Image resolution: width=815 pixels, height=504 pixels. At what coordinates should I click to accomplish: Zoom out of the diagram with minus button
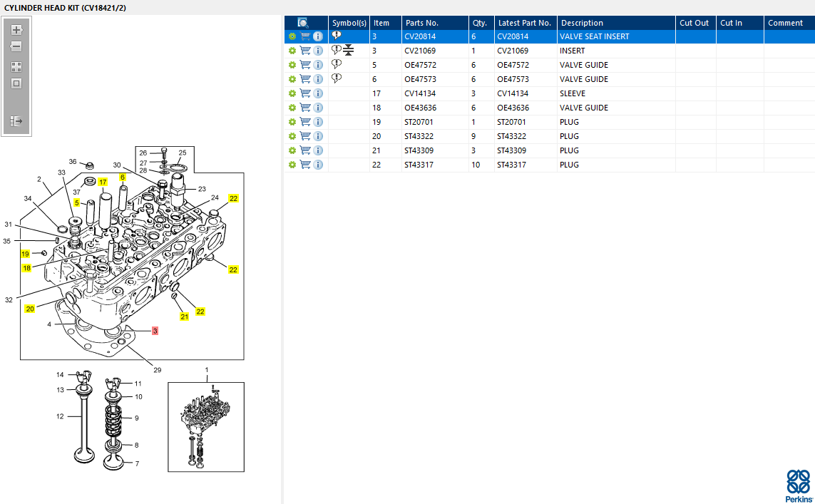16,46
